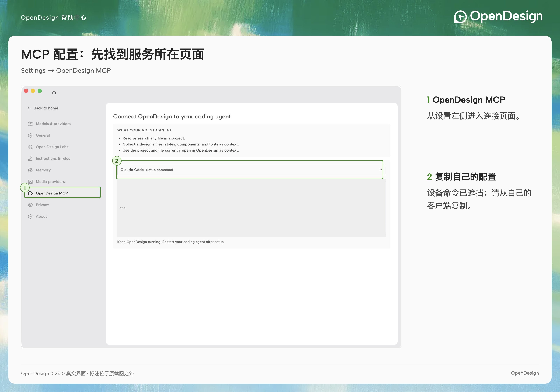The width and height of the screenshot is (560, 392).
Task: Click the bullet starting 'Use the project and file'
Action: [x=180, y=150]
